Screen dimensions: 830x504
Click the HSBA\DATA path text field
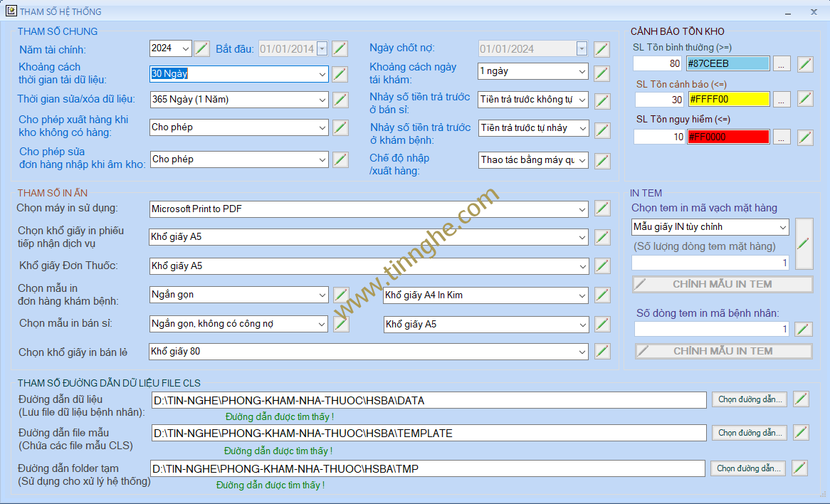(x=429, y=400)
